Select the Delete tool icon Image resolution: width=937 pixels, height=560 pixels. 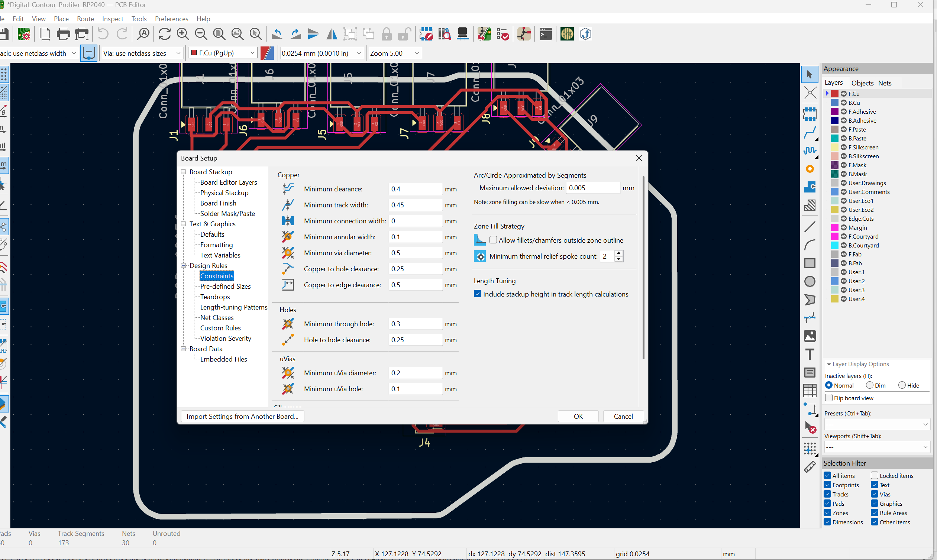point(810,428)
